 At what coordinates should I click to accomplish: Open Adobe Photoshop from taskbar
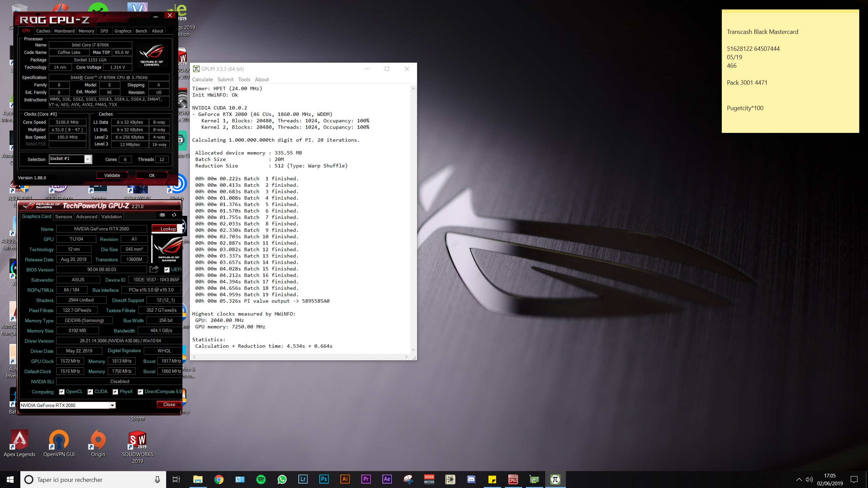[324, 479]
